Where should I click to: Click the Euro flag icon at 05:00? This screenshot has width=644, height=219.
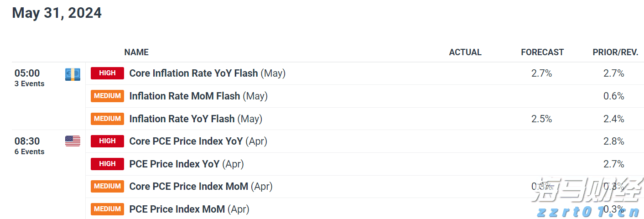point(73,74)
